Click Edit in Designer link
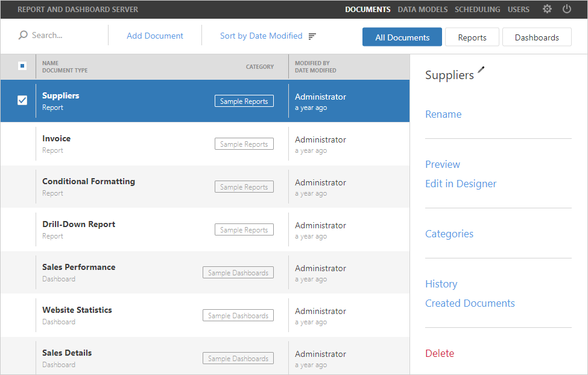The image size is (588, 375). click(461, 184)
